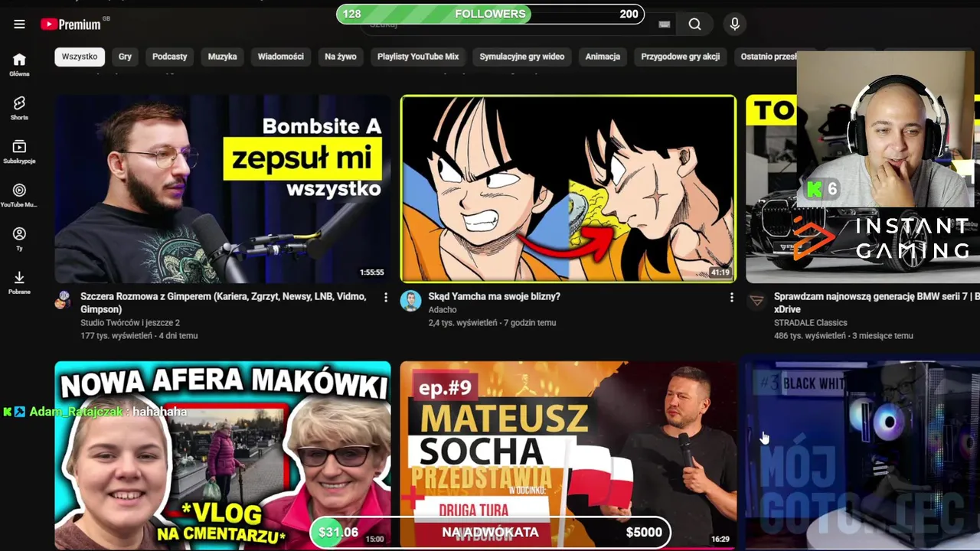
Task: Select the Wszystko filter chip
Action: (x=80, y=57)
